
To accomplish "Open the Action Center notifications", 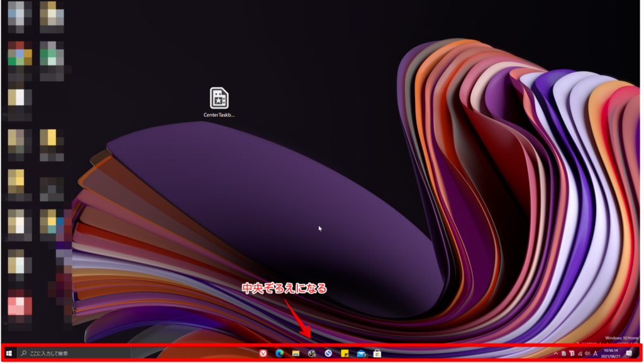I will [629, 353].
